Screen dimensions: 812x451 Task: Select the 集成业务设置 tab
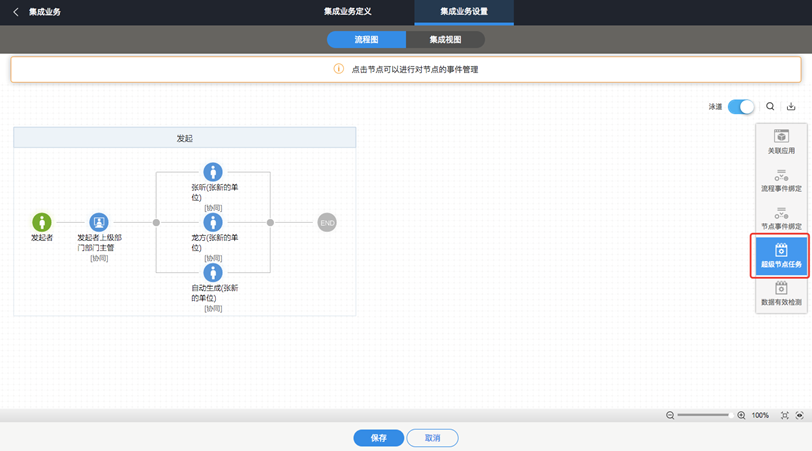(x=464, y=11)
